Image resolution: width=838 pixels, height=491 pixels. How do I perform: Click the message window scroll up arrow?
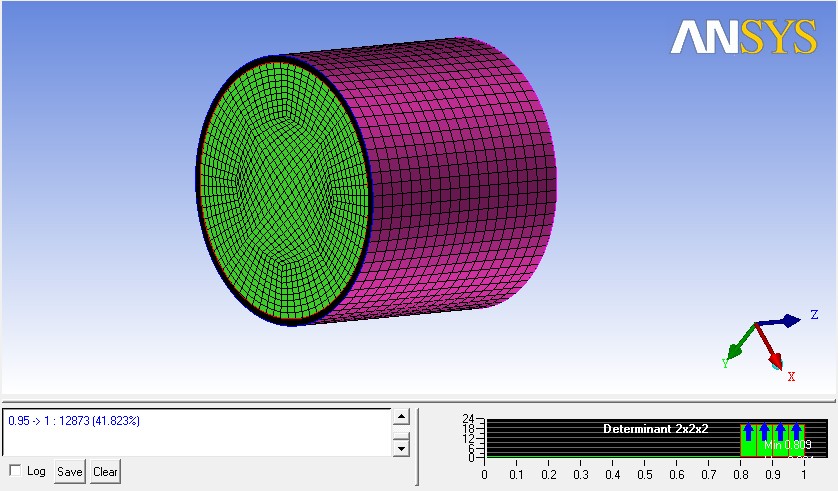point(401,418)
